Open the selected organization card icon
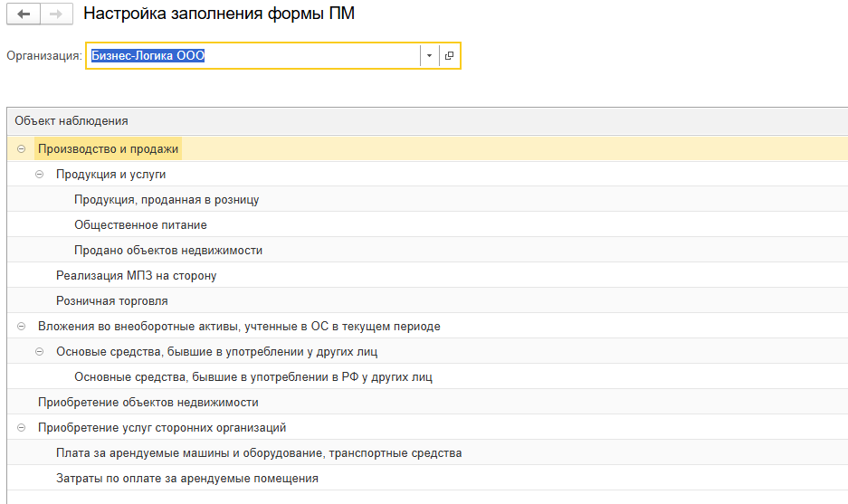 coord(449,56)
